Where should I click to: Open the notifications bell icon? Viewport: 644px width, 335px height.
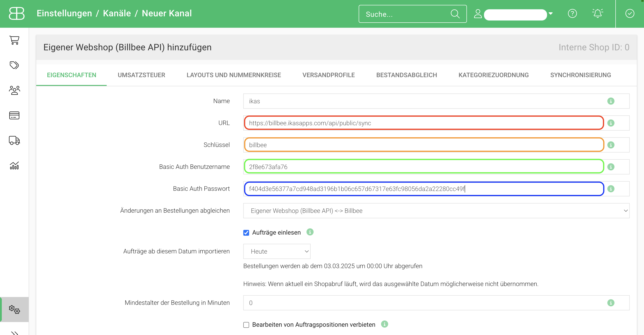pos(597,13)
